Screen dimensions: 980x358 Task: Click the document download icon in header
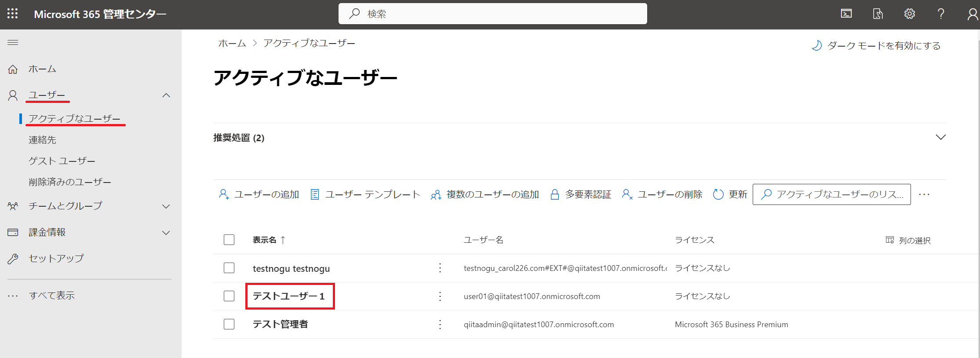(878, 14)
